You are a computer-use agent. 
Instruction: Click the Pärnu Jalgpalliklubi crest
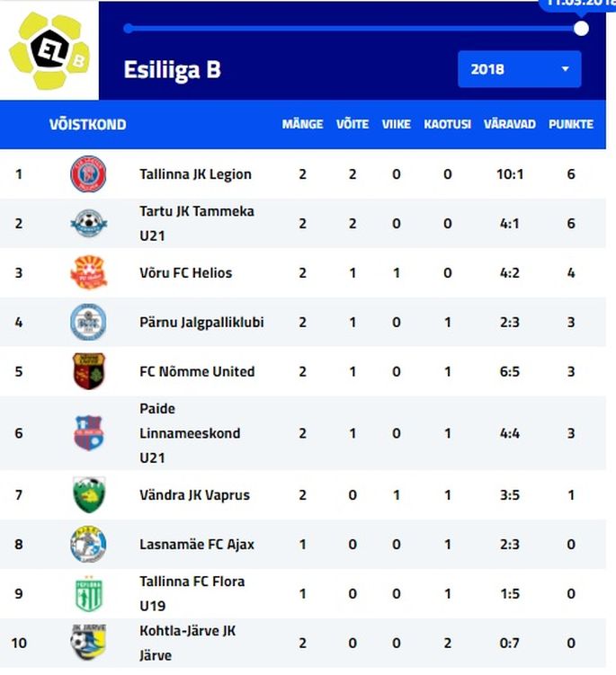(x=88, y=322)
